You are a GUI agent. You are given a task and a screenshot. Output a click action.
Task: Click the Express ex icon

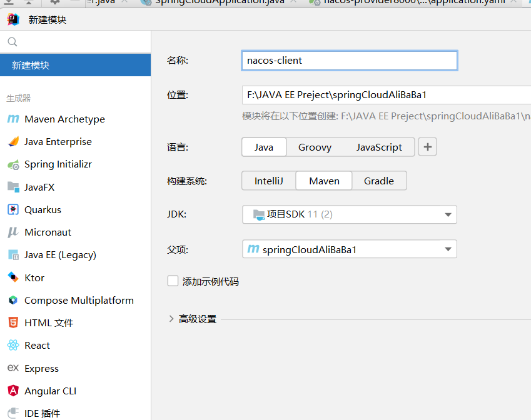pyautogui.click(x=13, y=367)
